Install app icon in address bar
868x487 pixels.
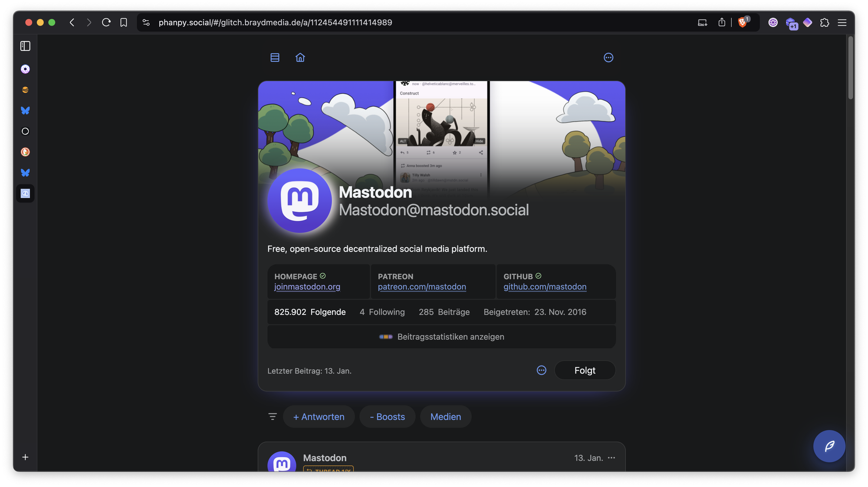(x=702, y=23)
